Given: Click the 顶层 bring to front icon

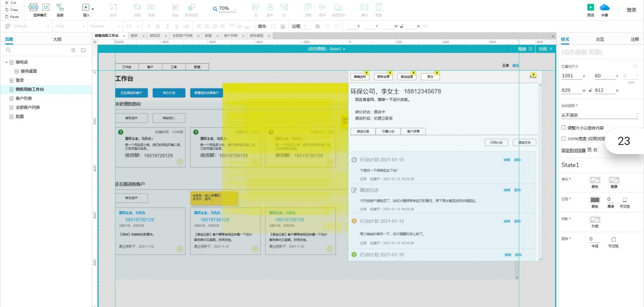Looking at the screenshot, I should pyautogui.click(x=137, y=7).
